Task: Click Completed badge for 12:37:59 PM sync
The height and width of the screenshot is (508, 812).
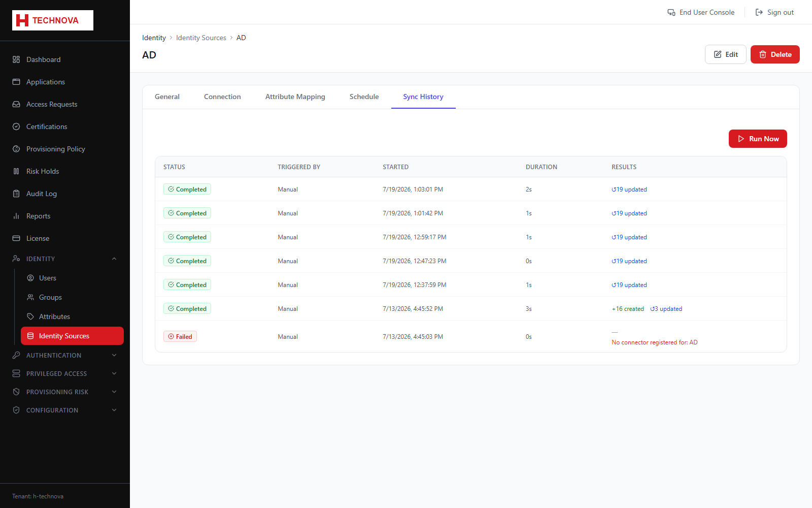Action: click(x=187, y=285)
